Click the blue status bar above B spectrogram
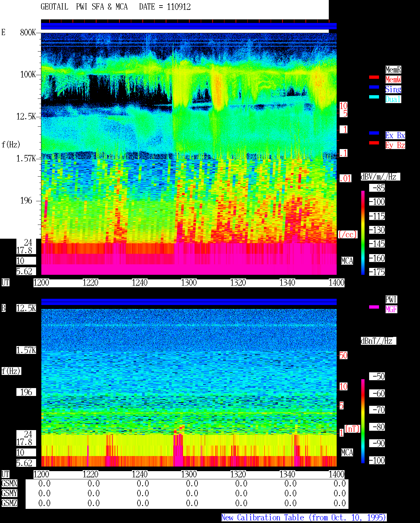420x523 pixels. point(189,302)
